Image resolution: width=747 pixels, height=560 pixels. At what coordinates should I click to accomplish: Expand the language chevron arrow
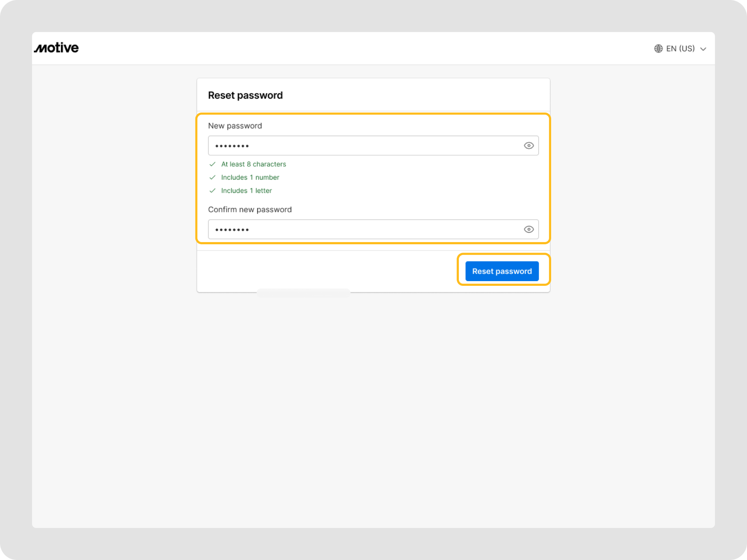pos(703,49)
